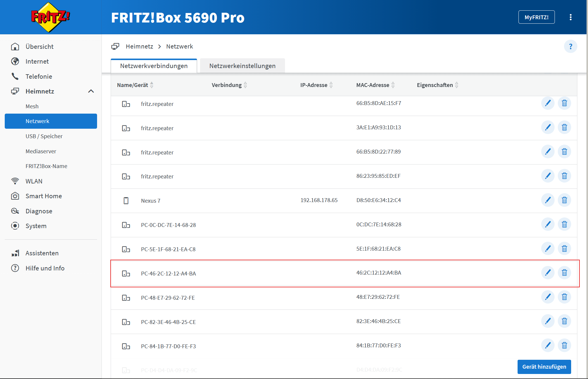The width and height of the screenshot is (588, 379).
Task: Edit the PC-82-3E-46-4B-25-CE device
Action: click(547, 321)
